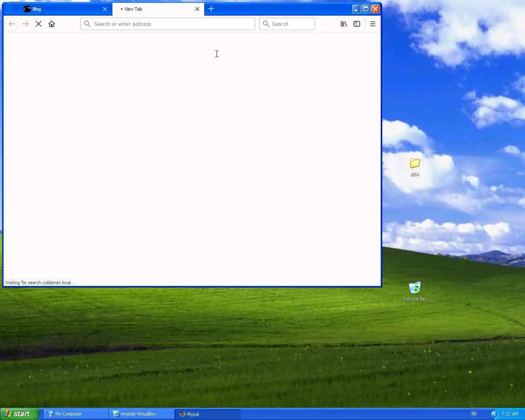Image resolution: width=525 pixels, height=420 pixels.
Task: Select the Recycle Bin desktop icon
Action: pyautogui.click(x=415, y=292)
